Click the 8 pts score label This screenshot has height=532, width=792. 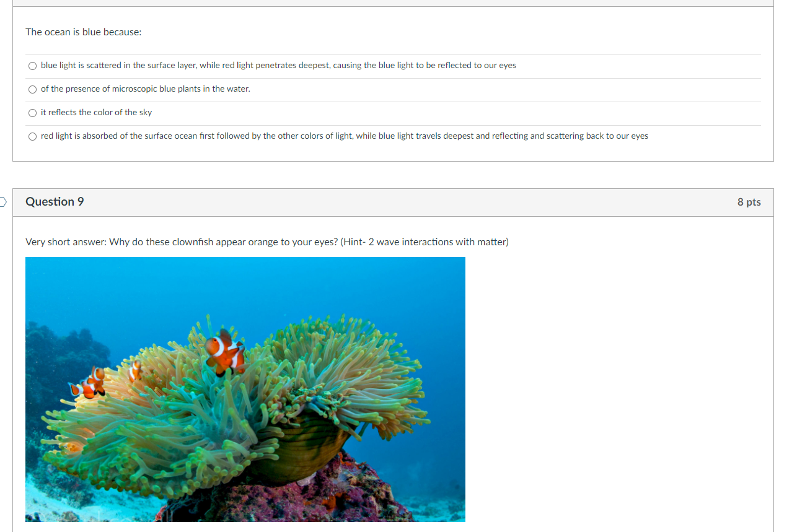tap(749, 202)
